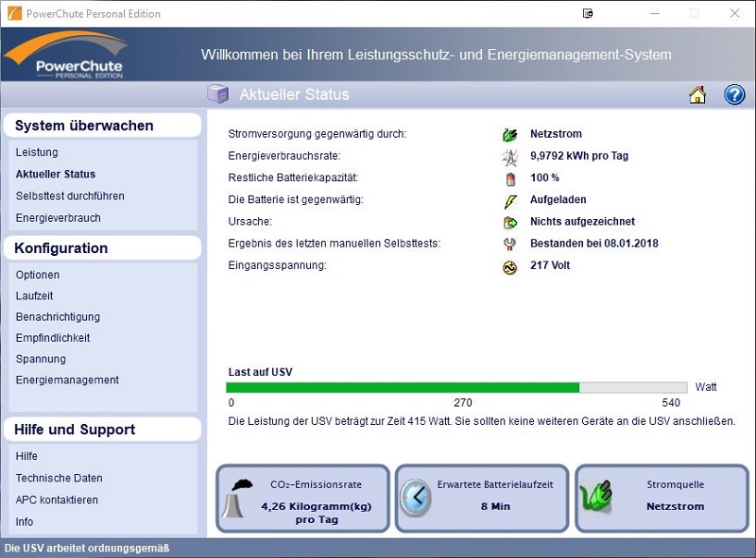Viewport: 756px width, 558px height.
Task: Click the lightning bolt icon beside Aufgeladen
Action: click(x=510, y=201)
